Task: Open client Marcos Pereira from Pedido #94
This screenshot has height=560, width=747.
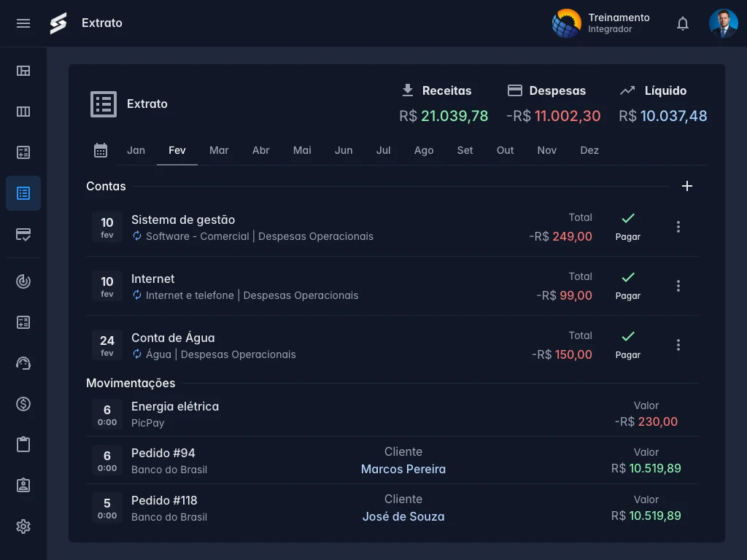Action: (x=403, y=469)
